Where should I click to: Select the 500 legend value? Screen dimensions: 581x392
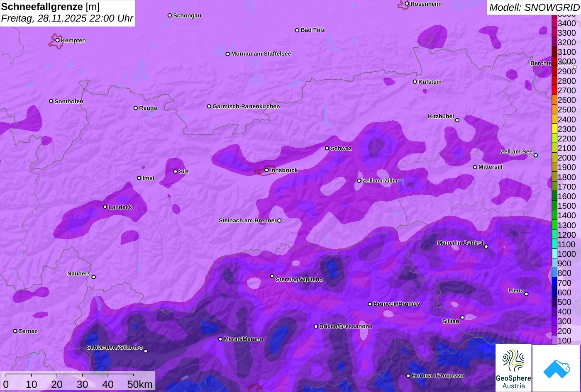pyautogui.click(x=565, y=302)
